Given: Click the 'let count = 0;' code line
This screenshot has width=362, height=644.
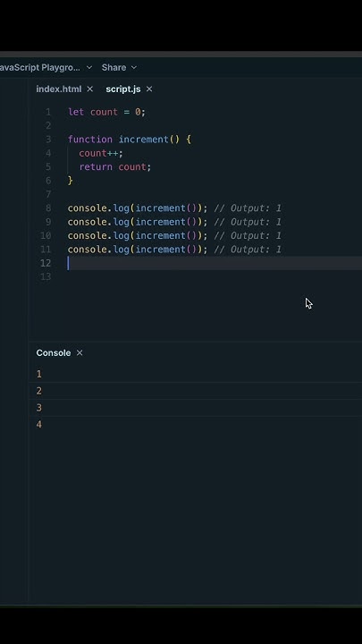Looking at the screenshot, I should 106,112.
